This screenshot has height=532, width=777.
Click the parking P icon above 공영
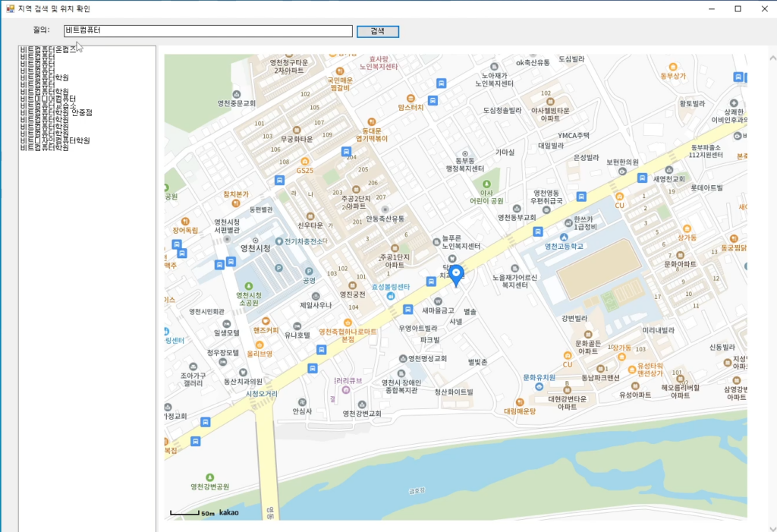point(309,271)
